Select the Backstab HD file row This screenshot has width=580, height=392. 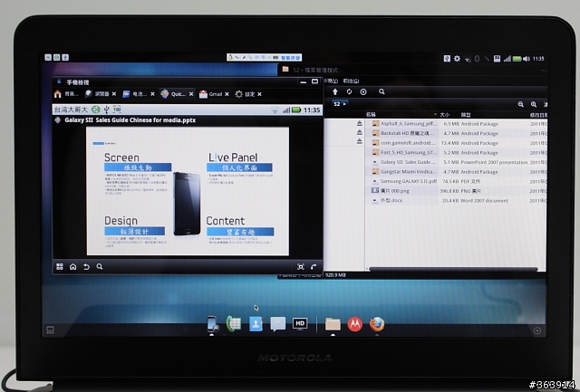coord(455,133)
